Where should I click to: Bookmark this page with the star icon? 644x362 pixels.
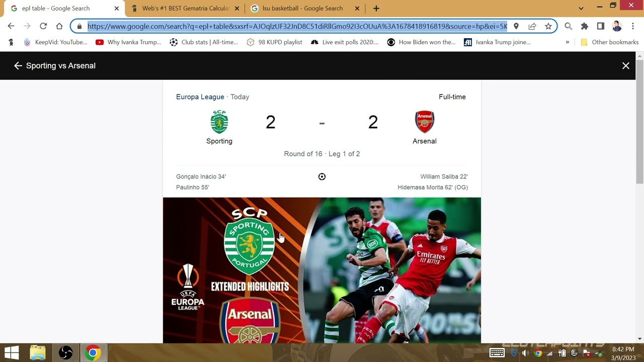[548, 26]
